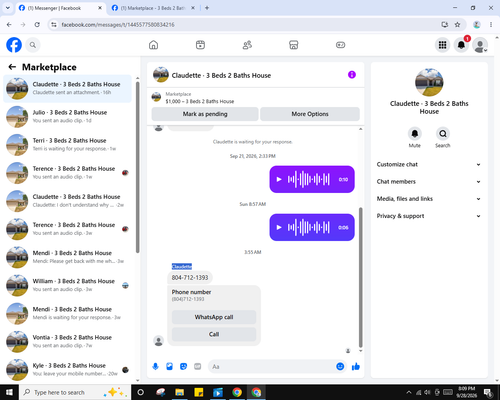This screenshot has width=500, height=400.
Task: Click the 804-712-1393 message bubble
Action: [190, 277]
